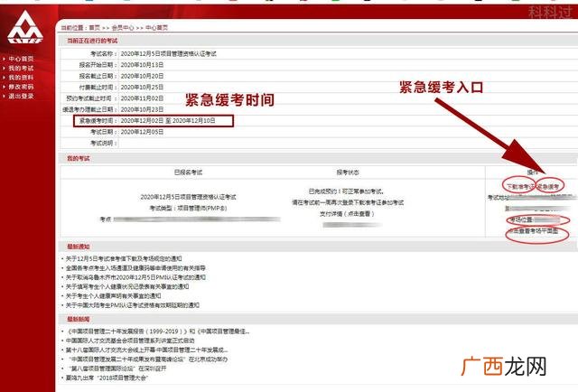Open news 中国国际人才交流基金会项目管理系列讲堂正式启动
The height and width of the screenshot is (392, 578).
point(130,341)
